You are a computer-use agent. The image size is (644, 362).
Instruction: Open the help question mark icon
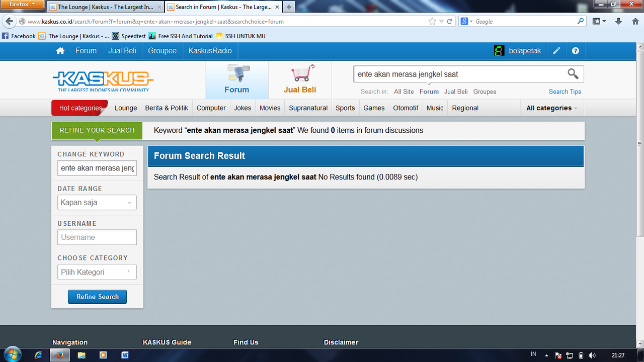576,51
